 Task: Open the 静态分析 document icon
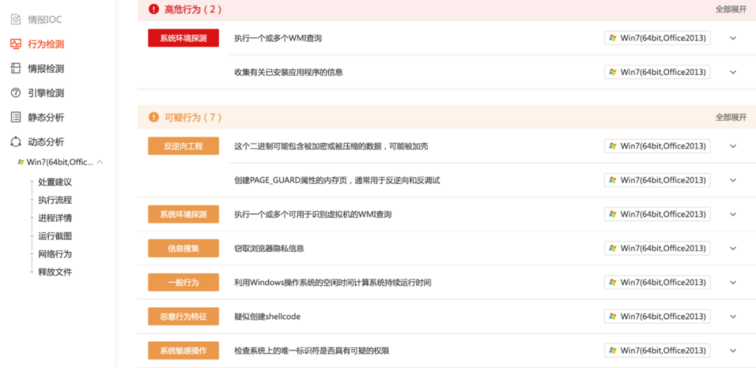pos(16,117)
